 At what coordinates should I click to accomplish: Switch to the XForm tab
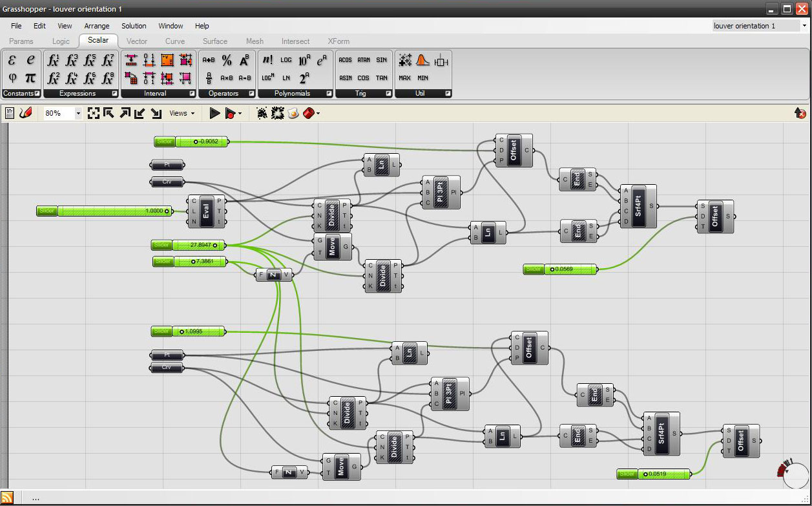tap(338, 41)
